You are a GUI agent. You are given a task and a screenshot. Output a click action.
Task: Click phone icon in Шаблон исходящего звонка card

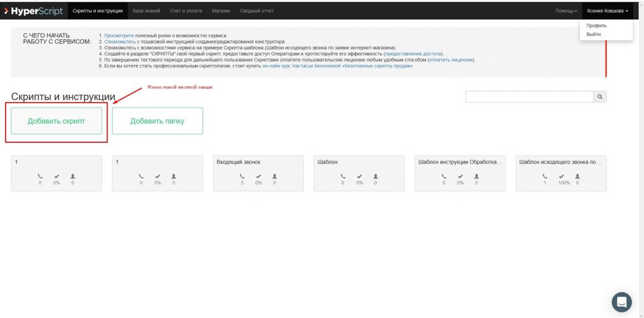point(545,176)
